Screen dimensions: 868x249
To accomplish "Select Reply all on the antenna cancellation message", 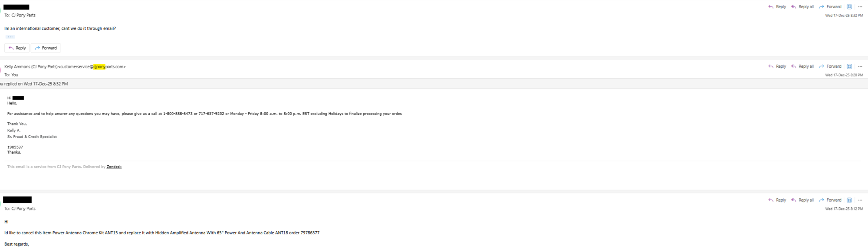I will click(802, 200).
